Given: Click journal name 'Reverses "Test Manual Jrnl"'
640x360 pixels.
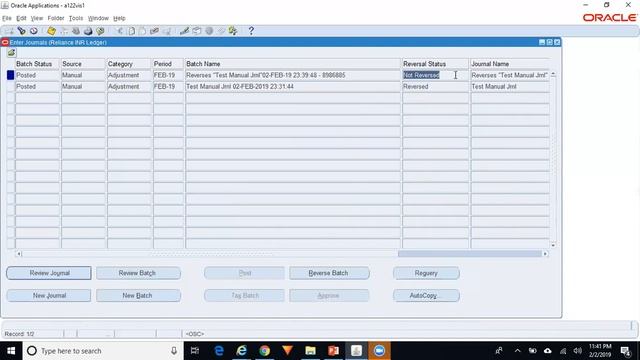Looking at the screenshot, I should pos(510,75).
